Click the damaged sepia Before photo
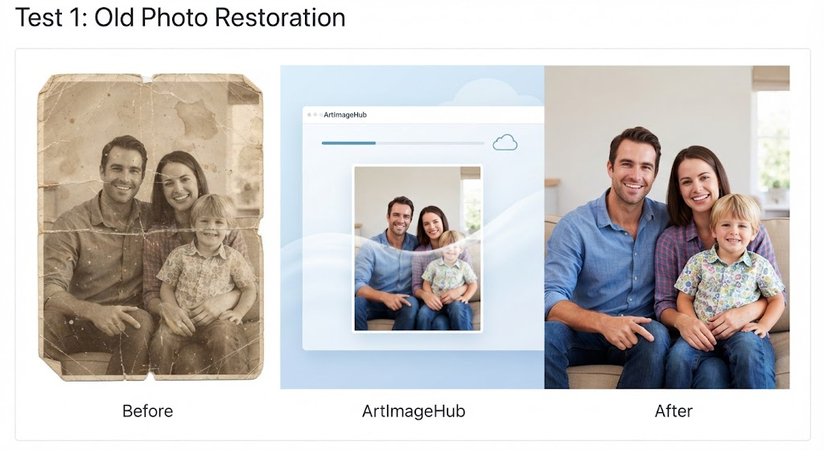This screenshot has width=824, height=450. click(150, 227)
